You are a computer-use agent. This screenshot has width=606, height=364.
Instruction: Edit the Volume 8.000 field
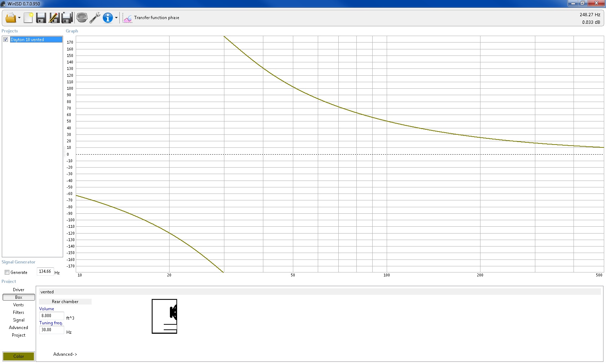pos(52,316)
